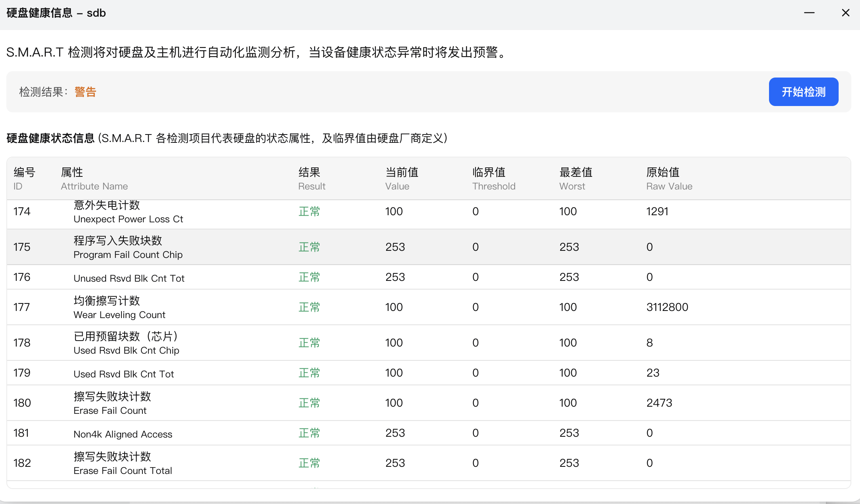Screen dimensions: 860x504
Task: Click the 临界值 Threshold column header
Action: point(493,178)
